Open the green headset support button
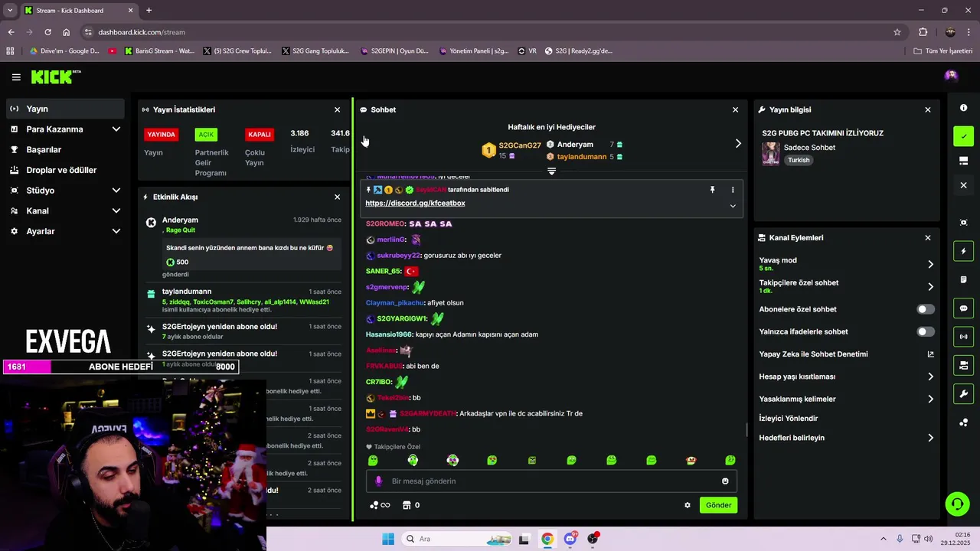Screen dimensions: 980x551 click(957, 504)
